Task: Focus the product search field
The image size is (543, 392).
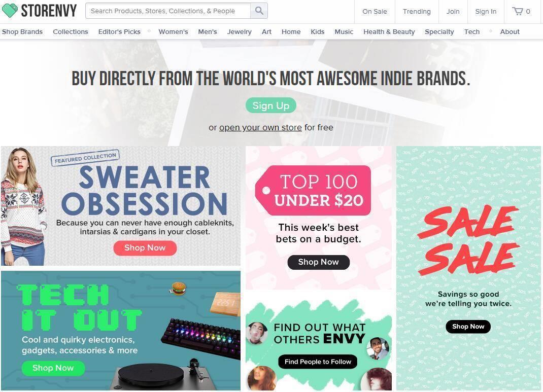Action: tap(167, 11)
